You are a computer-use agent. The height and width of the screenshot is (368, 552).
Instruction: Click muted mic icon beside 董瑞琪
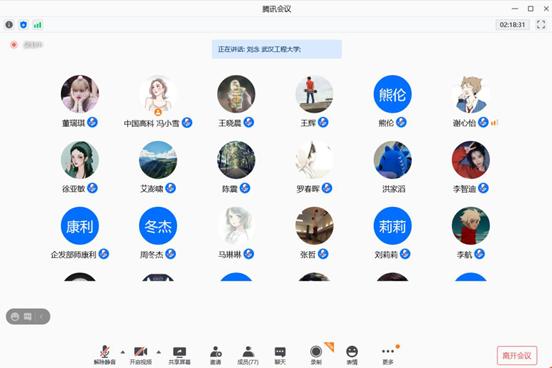tap(92, 122)
